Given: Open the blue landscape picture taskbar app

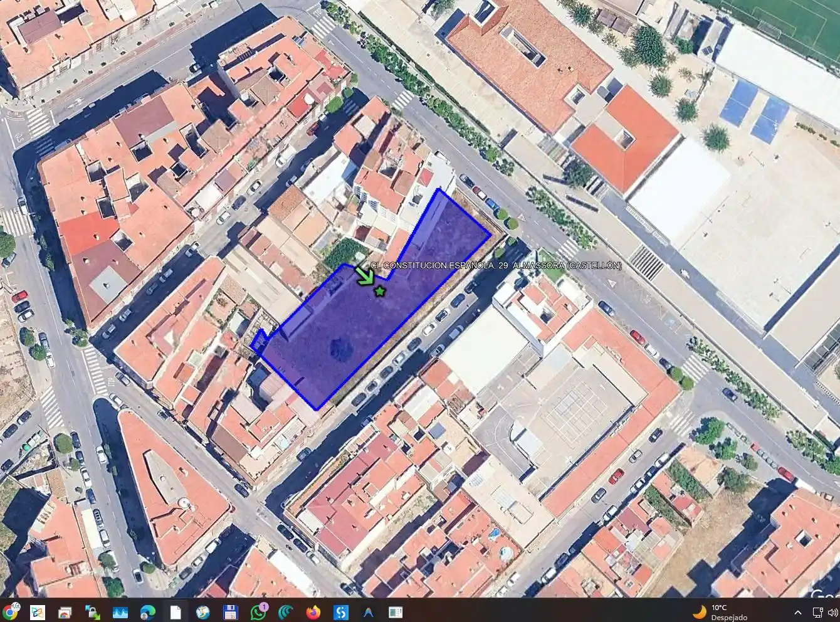Looking at the screenshot, I should (x=120, y=612).
